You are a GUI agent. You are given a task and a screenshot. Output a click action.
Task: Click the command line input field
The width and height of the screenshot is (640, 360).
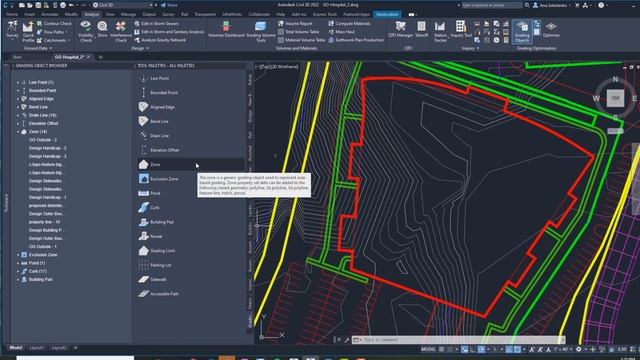[x=461, y=340]
